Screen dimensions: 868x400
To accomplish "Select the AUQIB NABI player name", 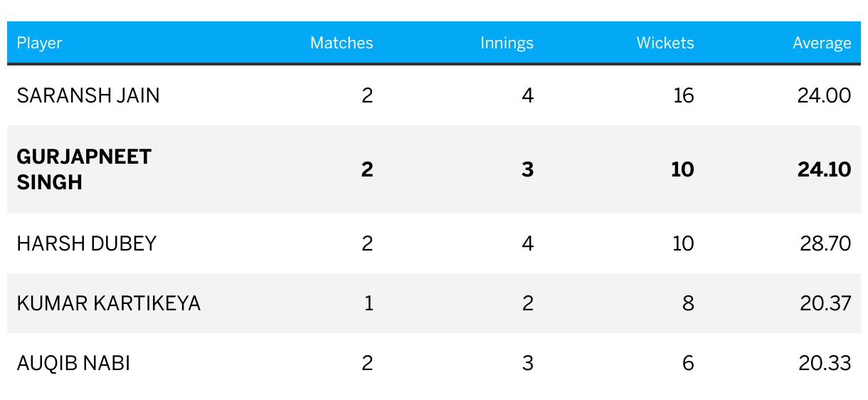I will (73, 363).
